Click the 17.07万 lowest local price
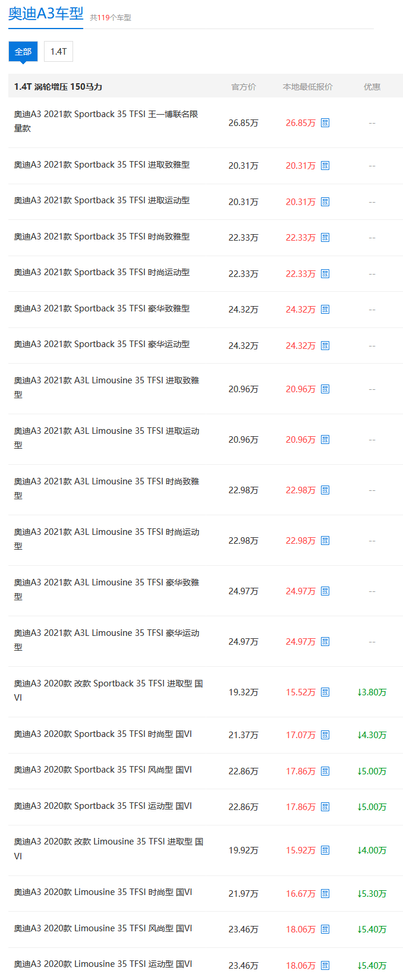 point(300,735)
